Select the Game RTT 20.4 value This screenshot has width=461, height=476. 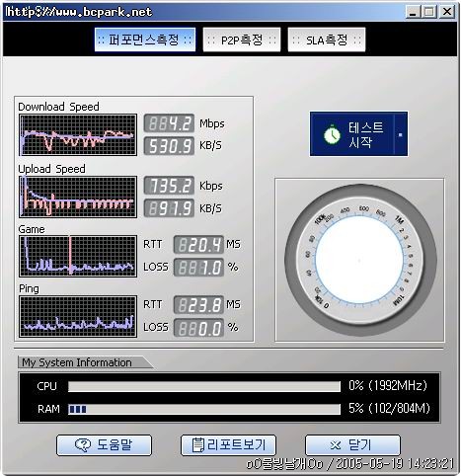pyautogui.click(x=198, y=245)
